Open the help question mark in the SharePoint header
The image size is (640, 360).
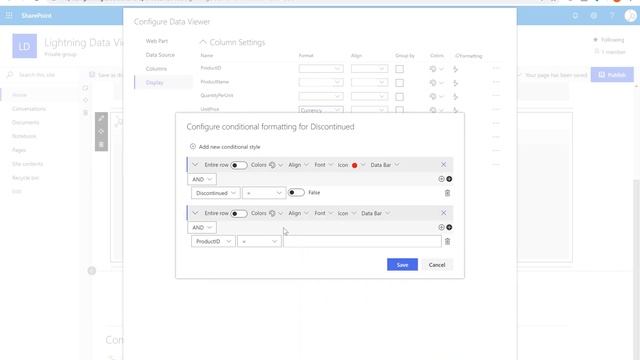612,16
